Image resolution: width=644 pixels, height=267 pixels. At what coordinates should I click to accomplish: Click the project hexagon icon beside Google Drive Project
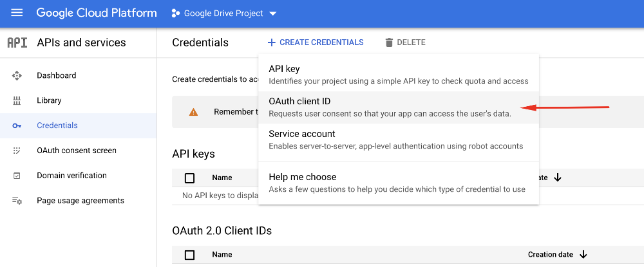coord(176,13)
